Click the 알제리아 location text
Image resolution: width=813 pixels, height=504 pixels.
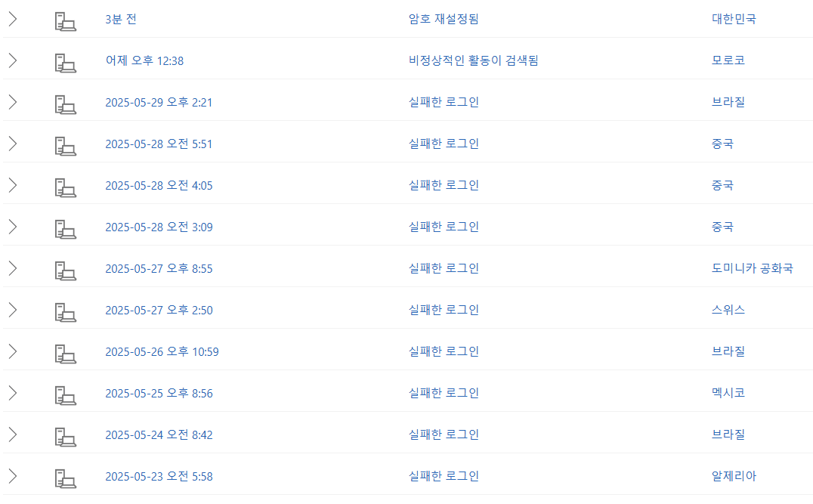734,476
